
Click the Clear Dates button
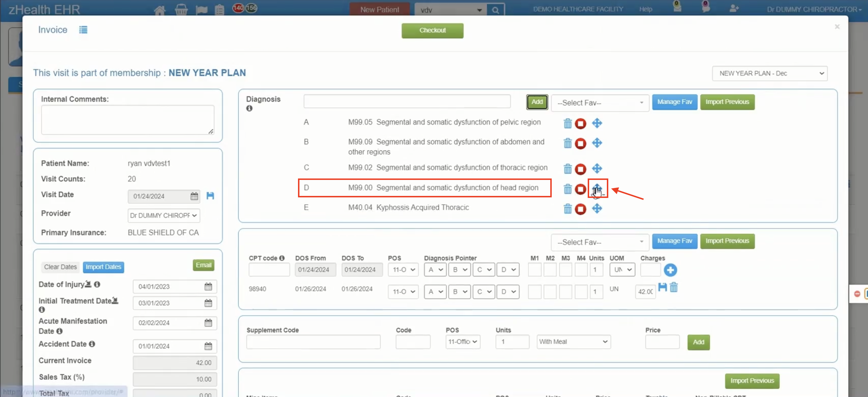[x=60, y=267]
